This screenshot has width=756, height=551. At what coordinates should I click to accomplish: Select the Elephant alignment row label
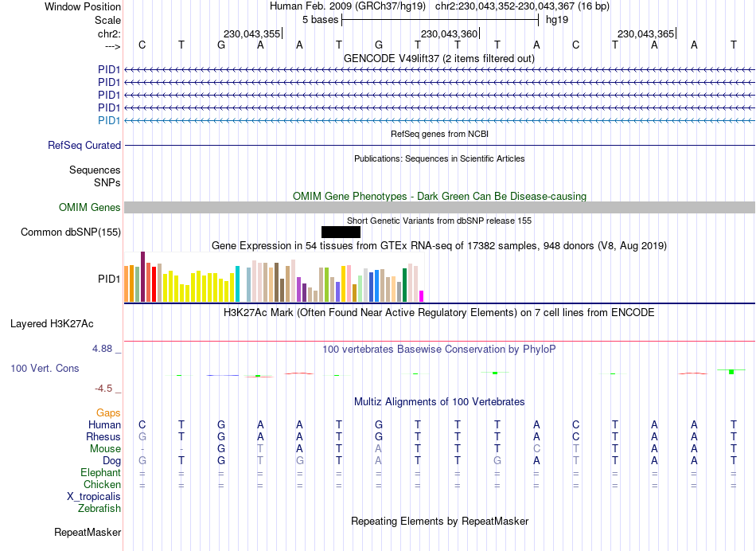tap(101, 472)
